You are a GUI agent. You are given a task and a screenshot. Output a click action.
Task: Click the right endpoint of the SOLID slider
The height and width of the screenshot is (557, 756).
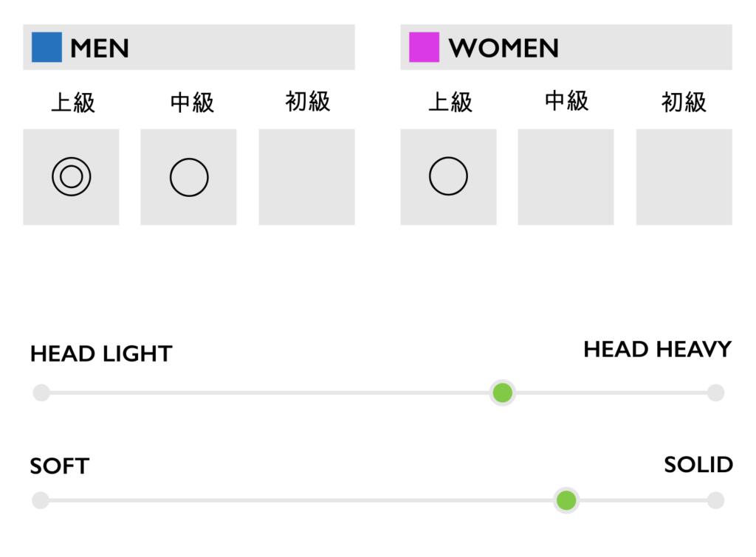[715, 501]
